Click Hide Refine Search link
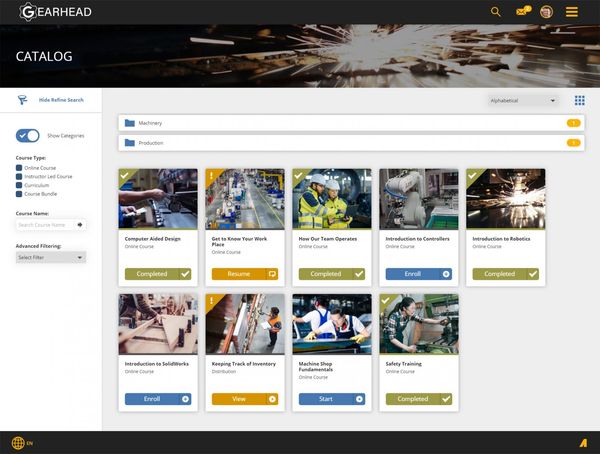600x454 pixels. coord(61,100)
